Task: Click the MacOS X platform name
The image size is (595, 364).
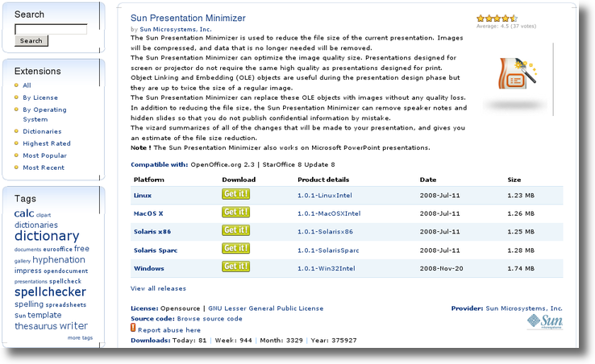Action: 148,213
